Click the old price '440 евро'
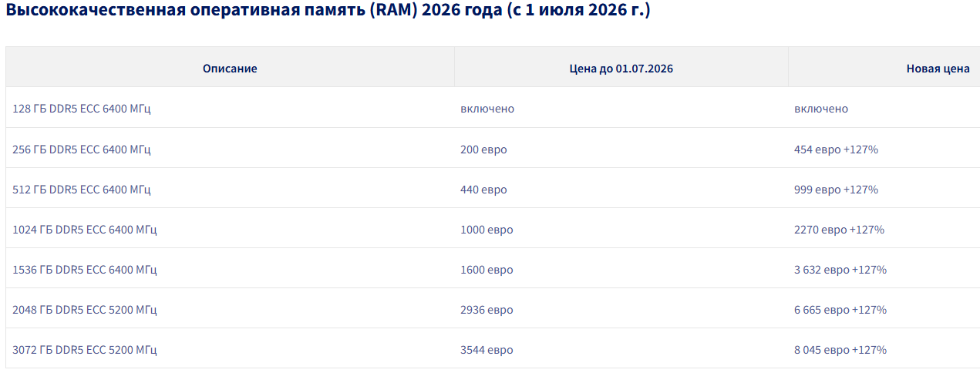The height and width of the screenshot is (373, 980). coord(483,189)
